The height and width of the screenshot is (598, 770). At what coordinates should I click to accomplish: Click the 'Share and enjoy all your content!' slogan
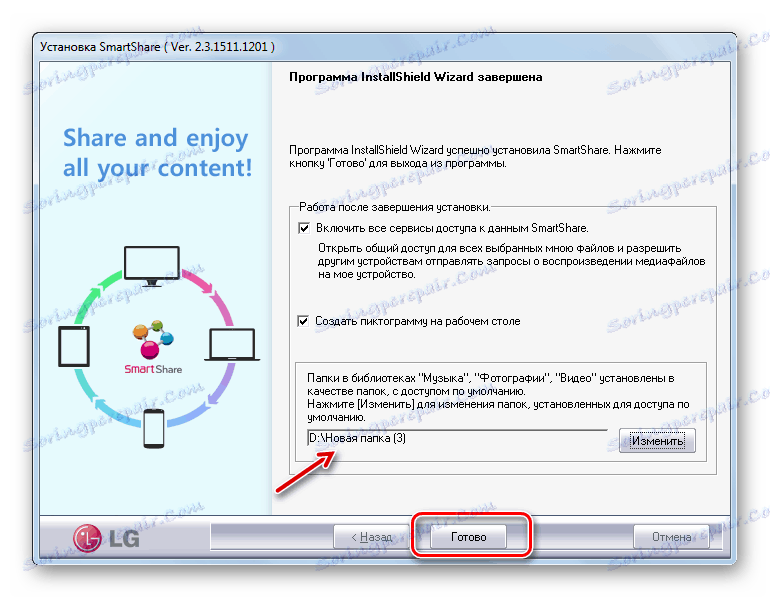click(x=157, y=153)
